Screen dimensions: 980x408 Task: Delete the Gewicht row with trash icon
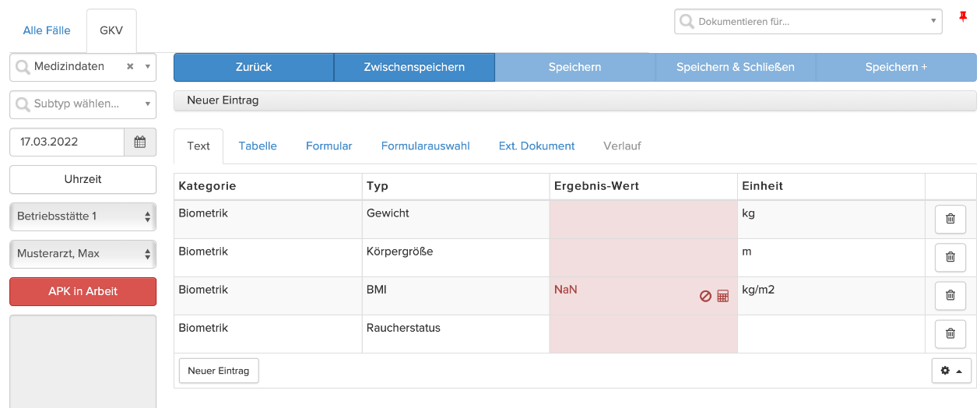(950, 219)
